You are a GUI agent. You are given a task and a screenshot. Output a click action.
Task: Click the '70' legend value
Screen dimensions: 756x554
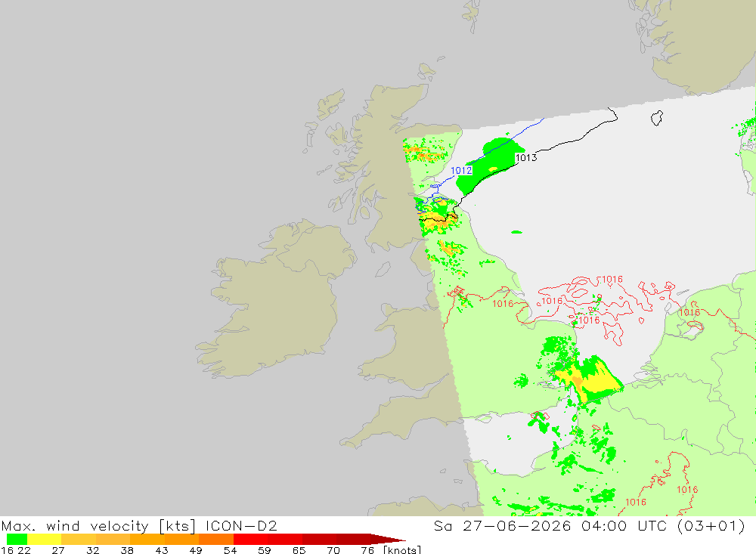point(333,550)
